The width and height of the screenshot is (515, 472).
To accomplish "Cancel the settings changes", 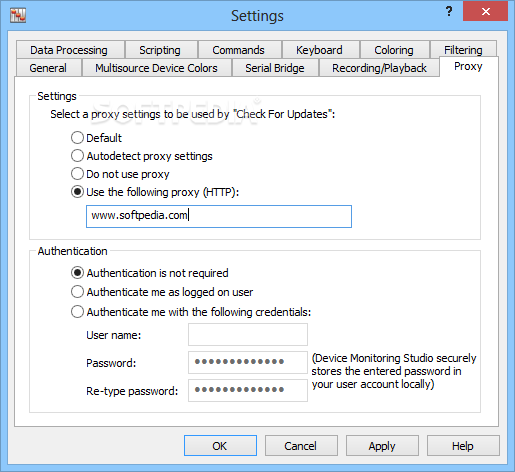I will pyautogui.click(x=301, y=446).
